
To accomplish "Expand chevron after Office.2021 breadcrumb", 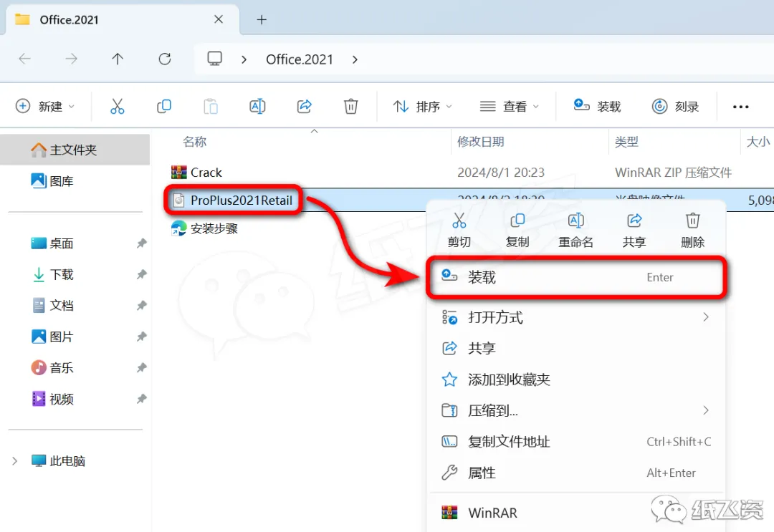I will point(355,59).
